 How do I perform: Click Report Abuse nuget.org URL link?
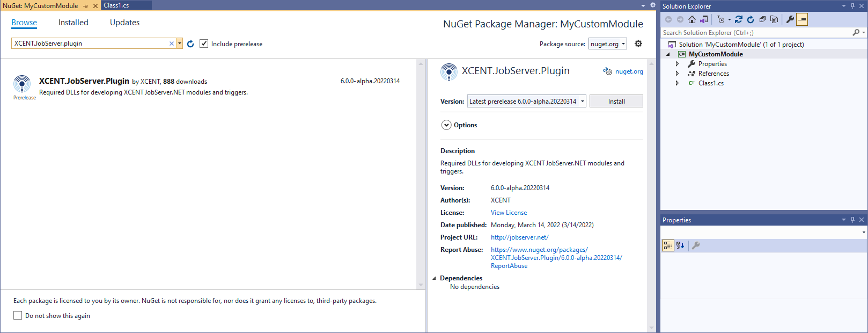pyautogui.click(x=556, y=258)
